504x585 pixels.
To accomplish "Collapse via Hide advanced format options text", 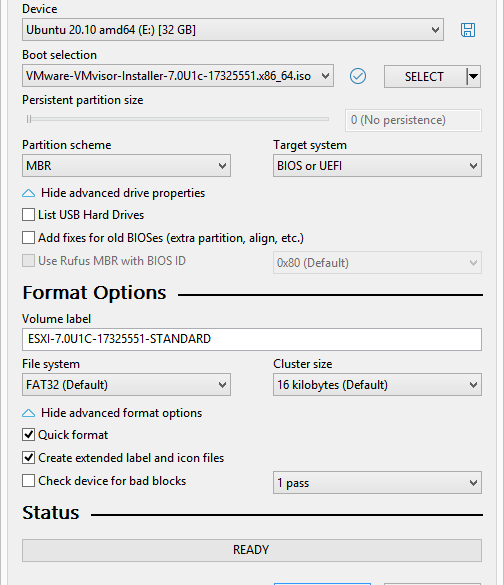I will coord(121,413).
